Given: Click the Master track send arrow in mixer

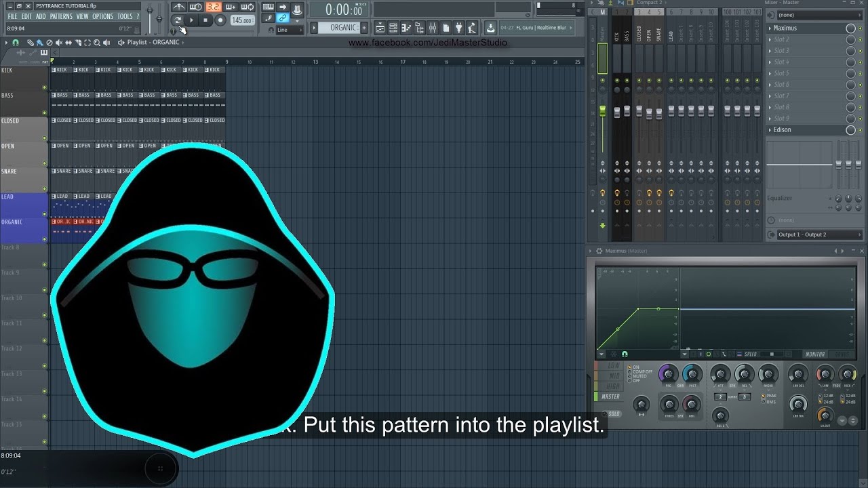Looking at the screenshot, I should point(602,225).
